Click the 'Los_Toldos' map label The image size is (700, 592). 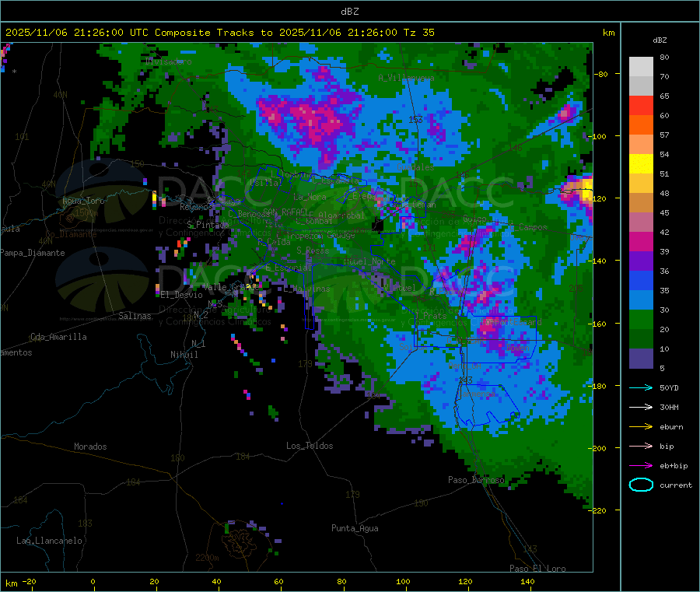coord(310,446)
